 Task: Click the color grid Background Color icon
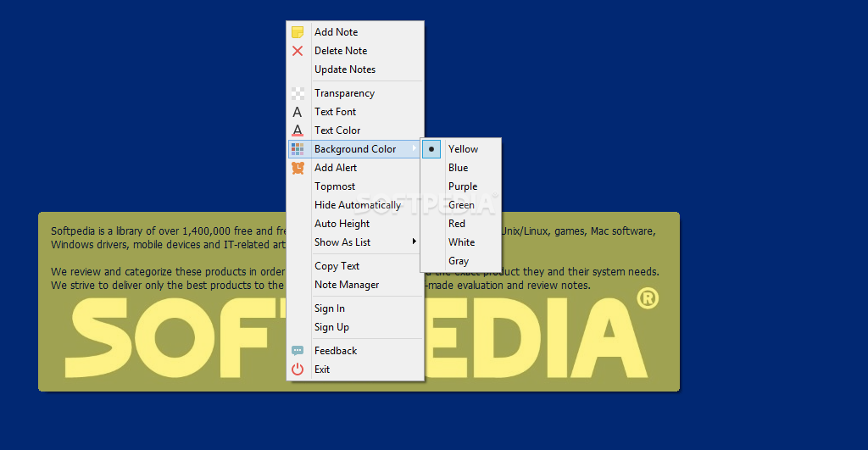point(298,149)
